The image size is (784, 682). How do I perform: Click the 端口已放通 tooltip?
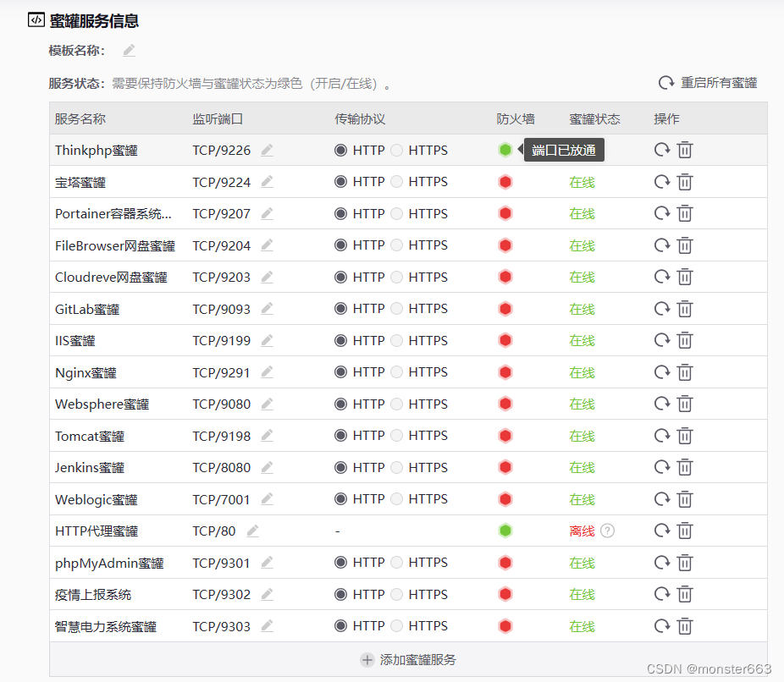coord(564,150)
